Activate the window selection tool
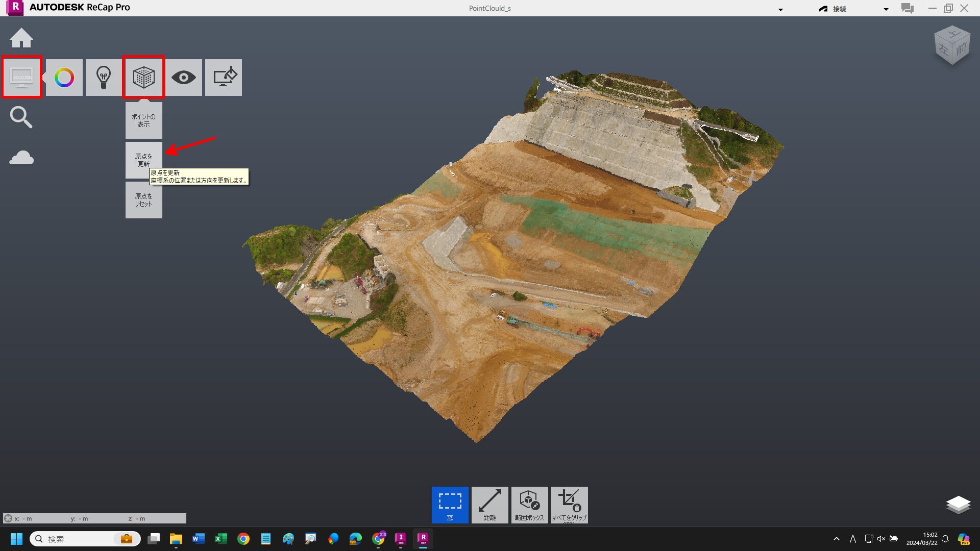The image size is (980, 551). point(450,505)
